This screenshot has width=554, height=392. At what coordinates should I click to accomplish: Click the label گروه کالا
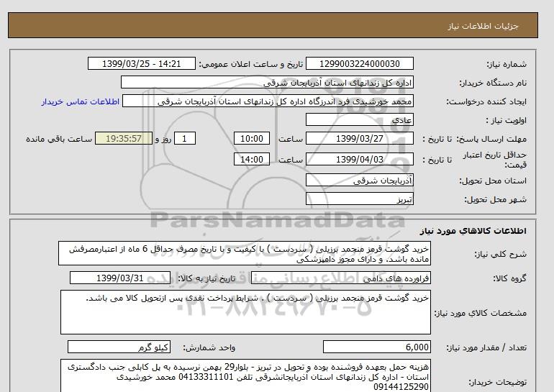click(x=509, y=278)
